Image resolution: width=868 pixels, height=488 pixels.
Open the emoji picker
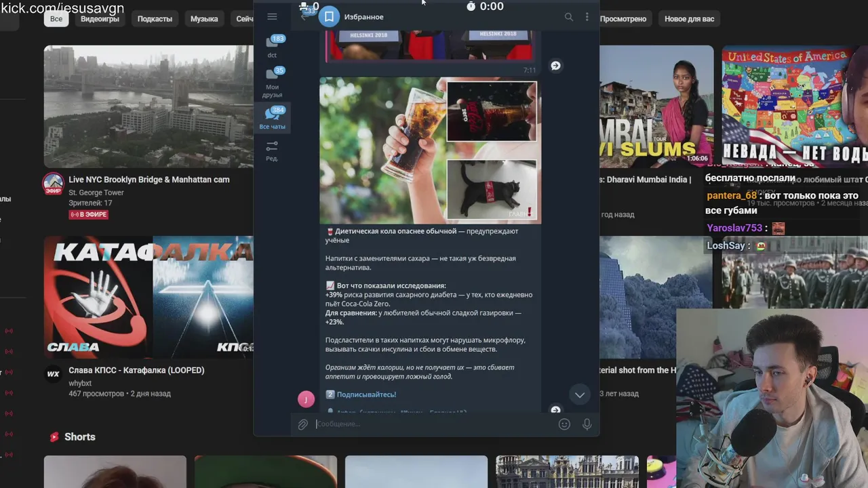564,424
